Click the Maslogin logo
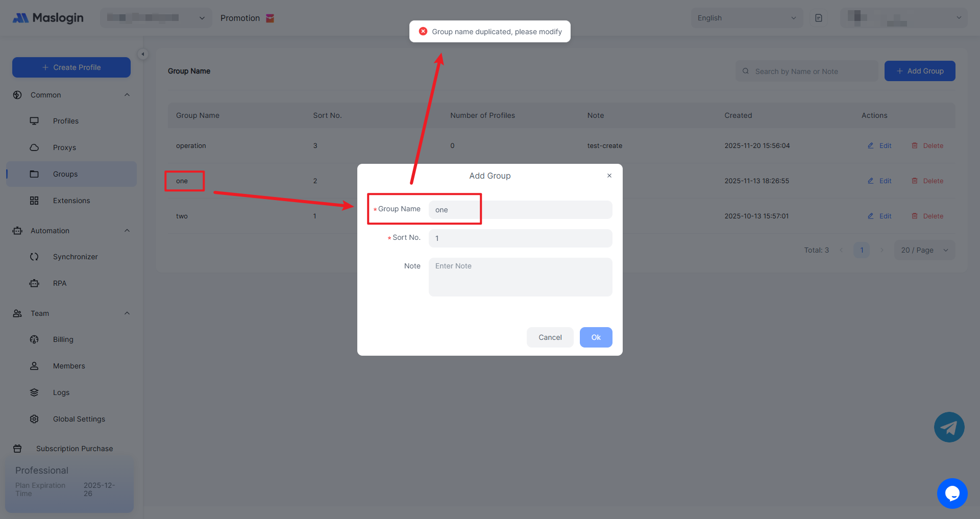The height and width of the screenshot is (519, 980). click(48, 18)
